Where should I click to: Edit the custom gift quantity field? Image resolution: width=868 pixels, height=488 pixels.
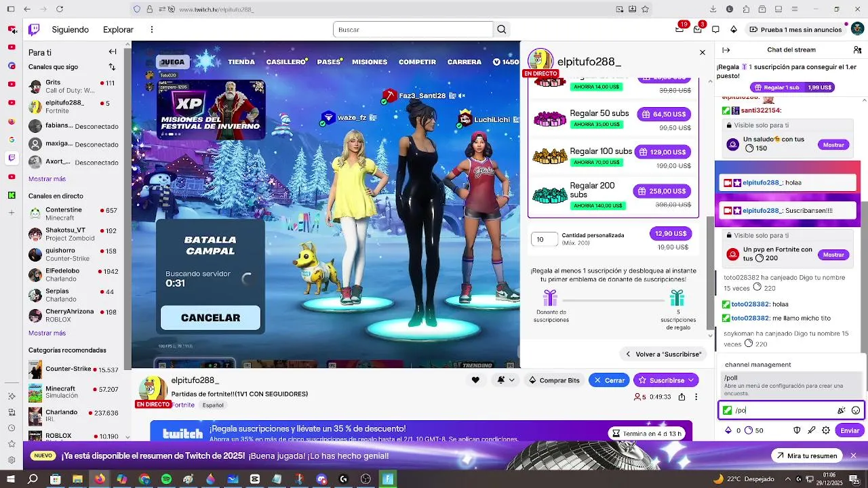point(545,239)
